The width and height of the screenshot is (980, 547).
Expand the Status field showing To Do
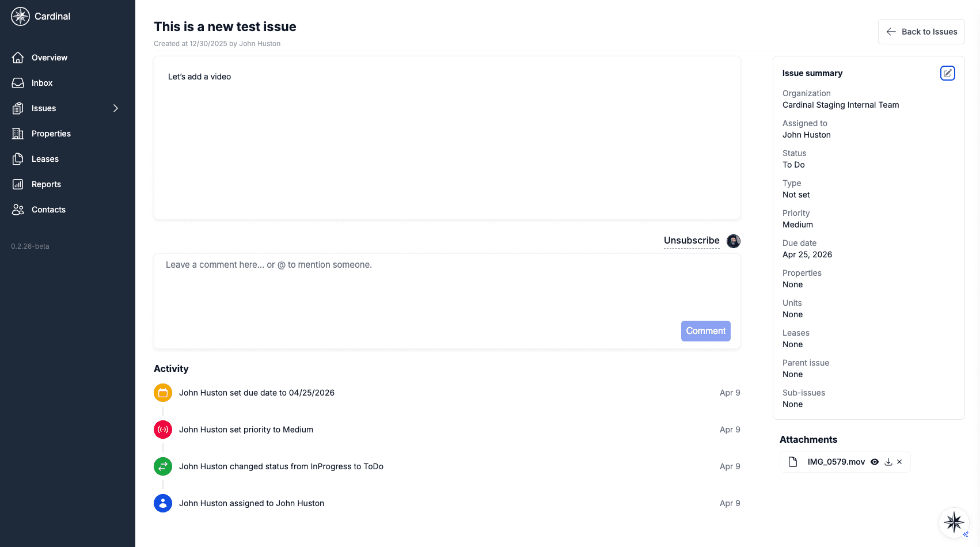click(793, 165)
